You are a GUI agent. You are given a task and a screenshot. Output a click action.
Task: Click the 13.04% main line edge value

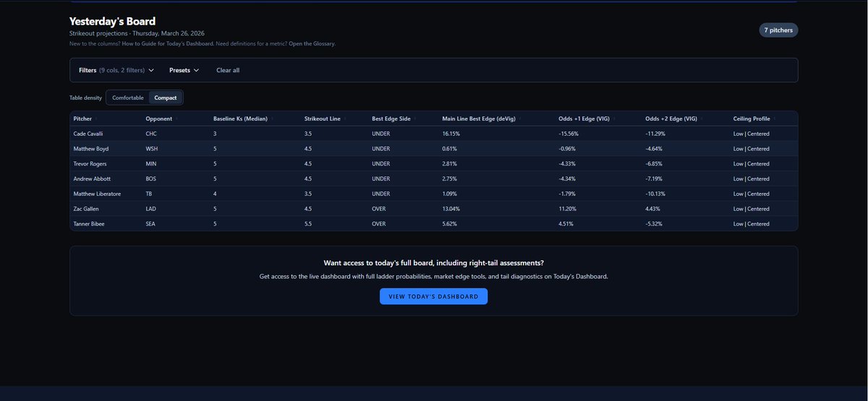pos(451,209)
